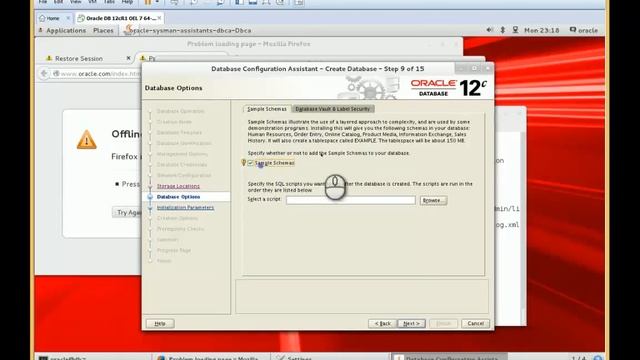Open the oracle user menu

(x=584, y=30)
